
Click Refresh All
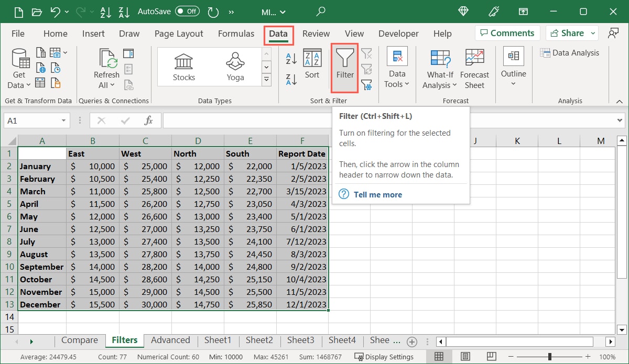pos(106,67)
